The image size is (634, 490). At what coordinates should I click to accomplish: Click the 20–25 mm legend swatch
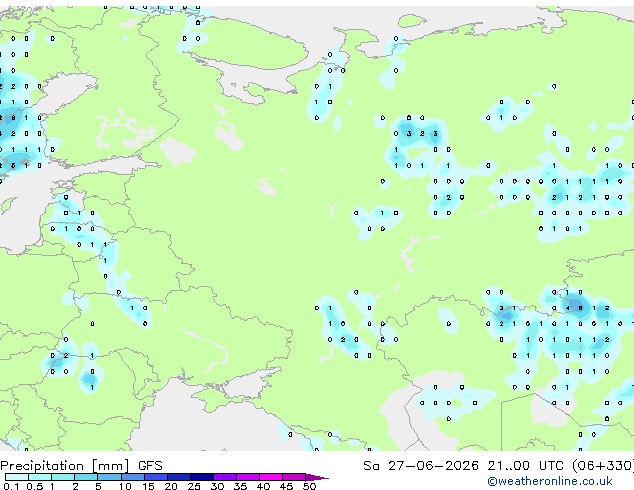(179, 477)
